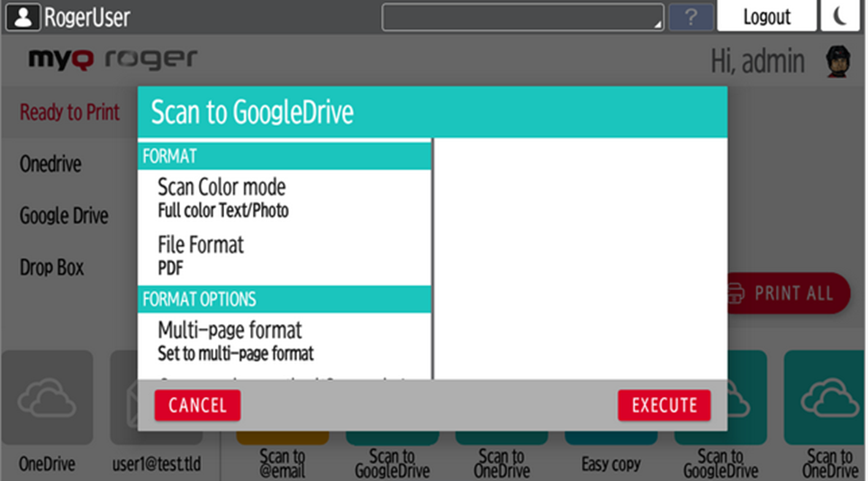
Task: Open the Multi-page format setting
Action: (284, 341)
